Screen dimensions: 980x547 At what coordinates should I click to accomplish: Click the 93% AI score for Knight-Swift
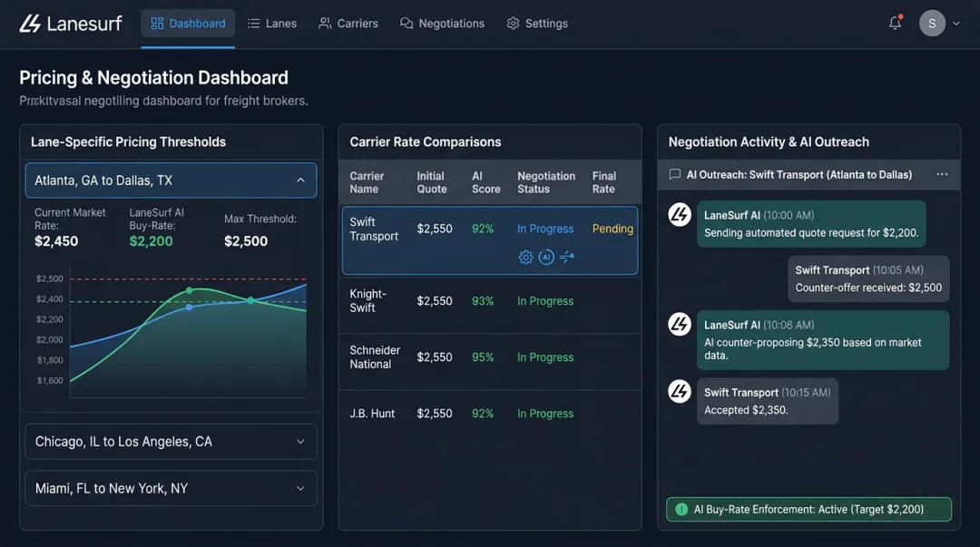pos(483,300)
